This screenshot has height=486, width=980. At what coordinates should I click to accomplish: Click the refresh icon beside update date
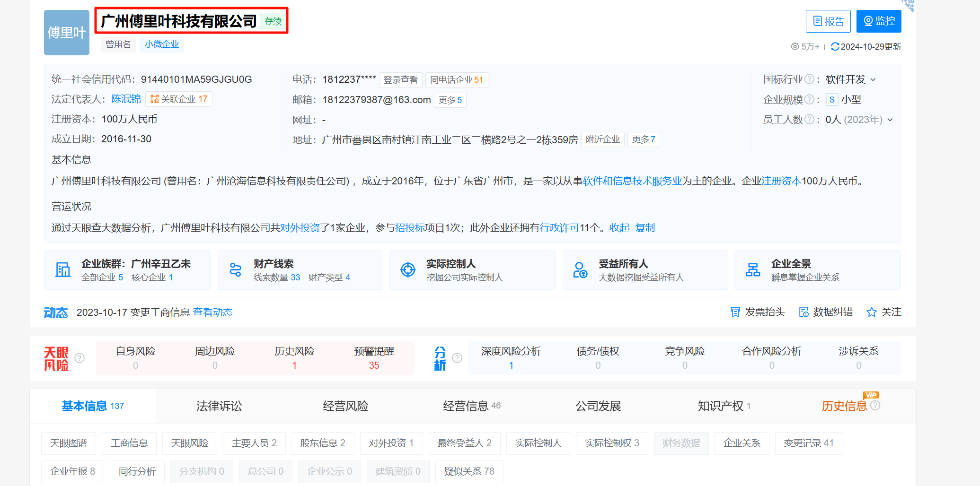835,46
